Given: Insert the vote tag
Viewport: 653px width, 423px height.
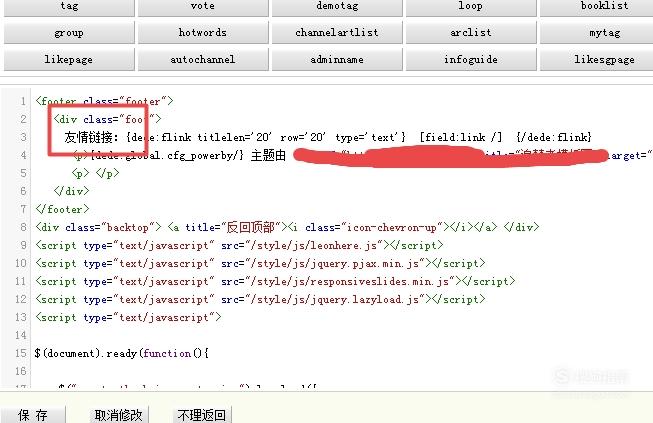Looking at the screenshot, I should click(x=203, y=7).
